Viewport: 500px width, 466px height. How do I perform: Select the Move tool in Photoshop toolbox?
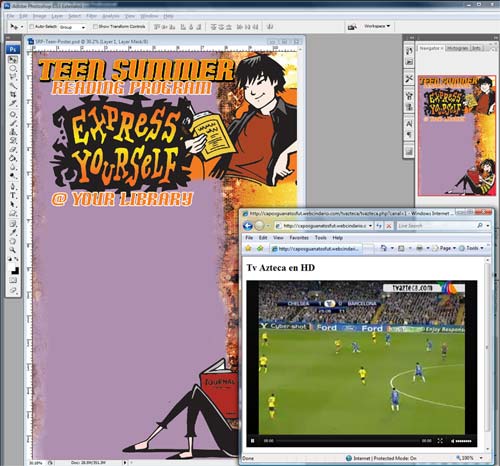13,60
